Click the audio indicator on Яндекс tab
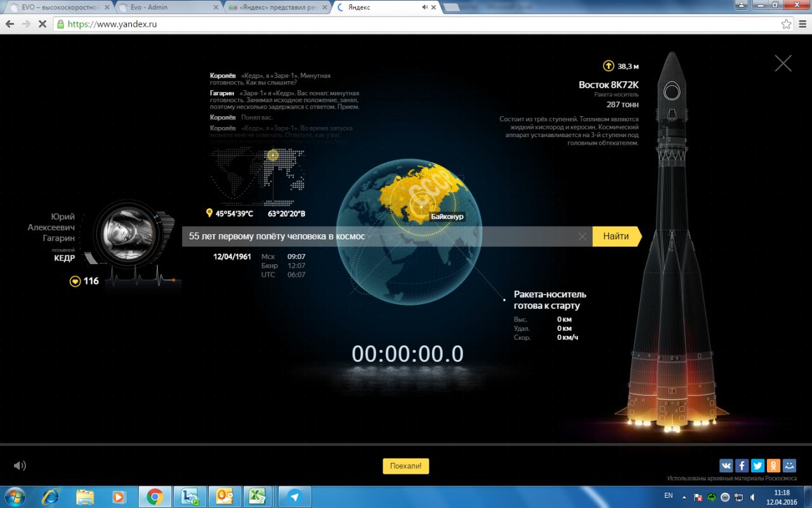Viewport: 812px width, 508px height. tap(424, 8)
